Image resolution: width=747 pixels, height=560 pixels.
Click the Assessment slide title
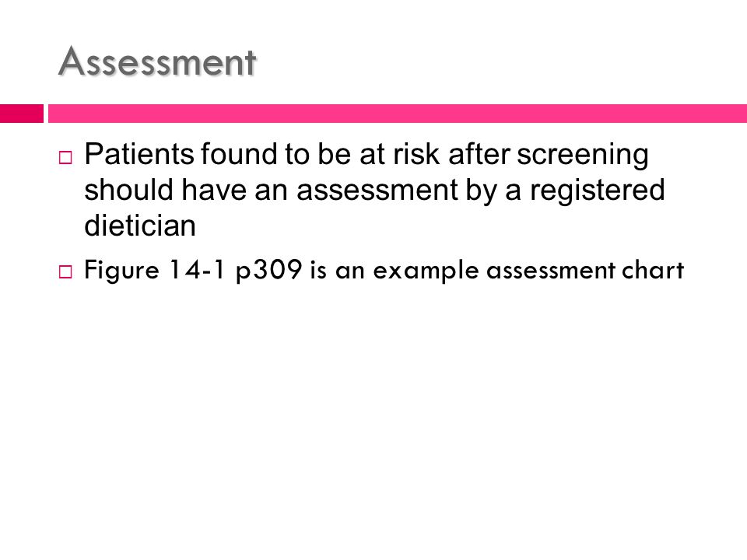pyautogui.click(x=157, y=61)
